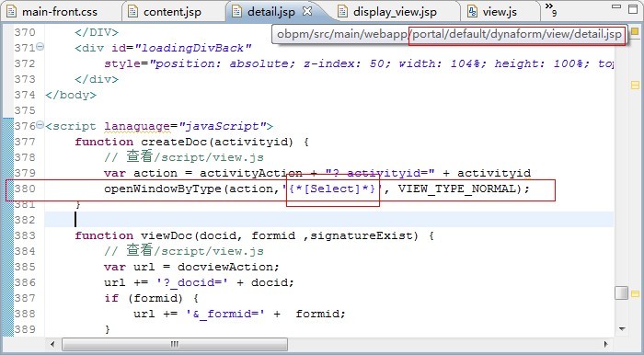This screenshot has width=644, height=355.
Task: Click the detail.jsp file path tooltip
Action: (x=449, y=34)
